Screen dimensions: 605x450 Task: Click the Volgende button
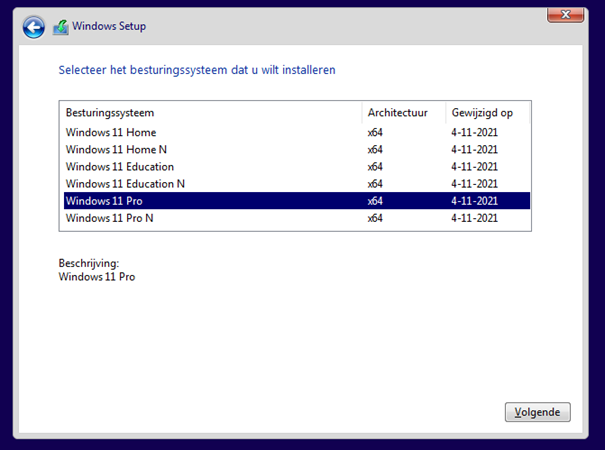pyautogui.click(x=537, y=412)
